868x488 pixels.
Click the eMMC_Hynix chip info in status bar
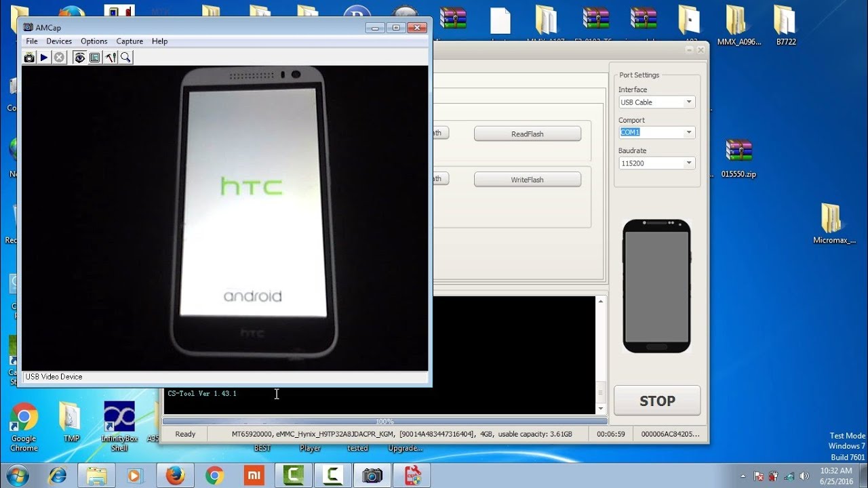click(x=401, y=434)
